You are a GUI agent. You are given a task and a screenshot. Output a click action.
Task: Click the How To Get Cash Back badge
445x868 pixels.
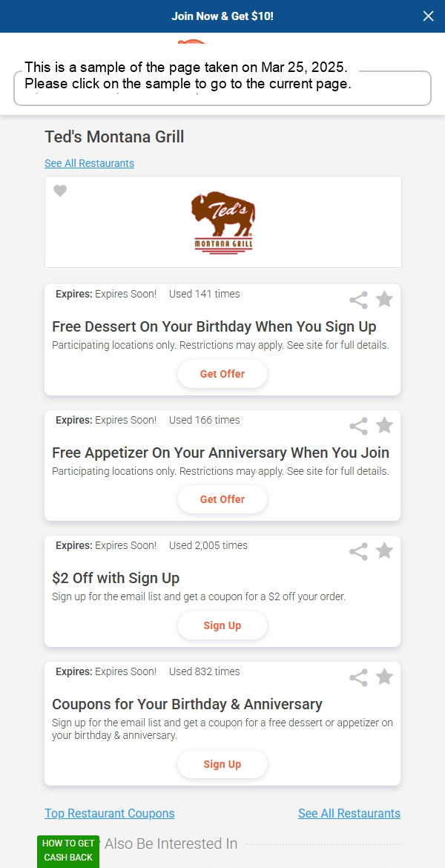coord(68,851)
